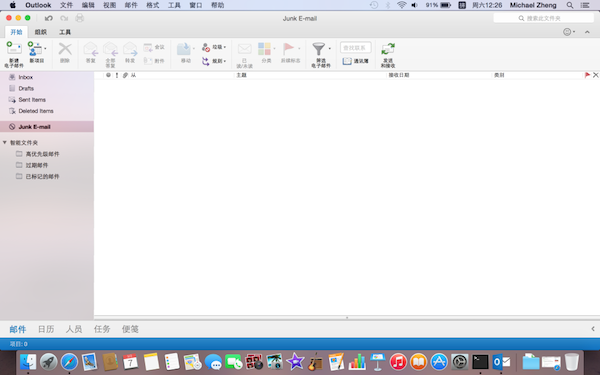Viewport: 600px width, 375px height.
Task: Switch to the 工具 (Tools) ribbon tab
Action: pos(65,32)
